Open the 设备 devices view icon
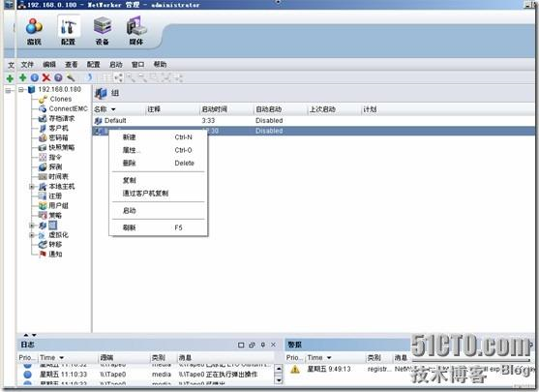The image size is (539, 392). (x=103, y=31)
